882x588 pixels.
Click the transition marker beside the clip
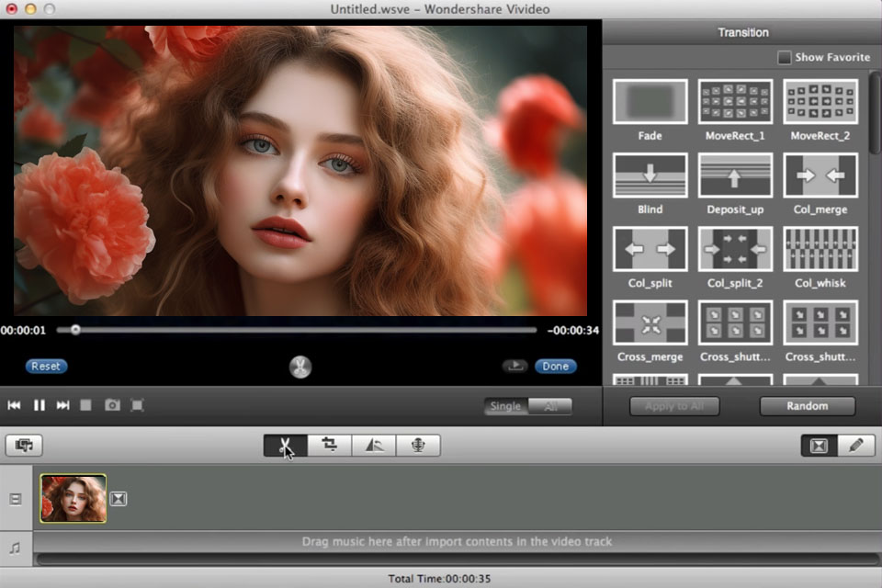click(119, 499)
